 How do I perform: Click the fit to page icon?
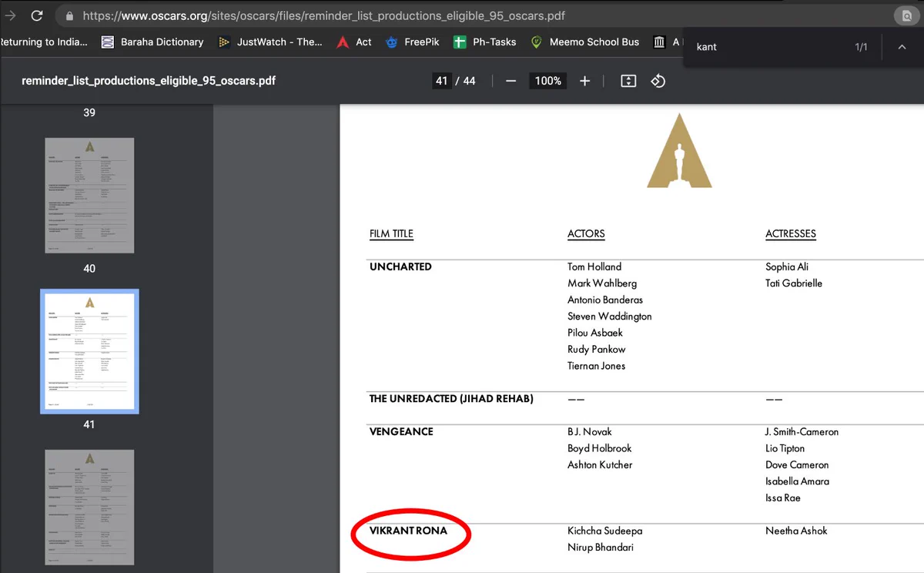[628, 81]
